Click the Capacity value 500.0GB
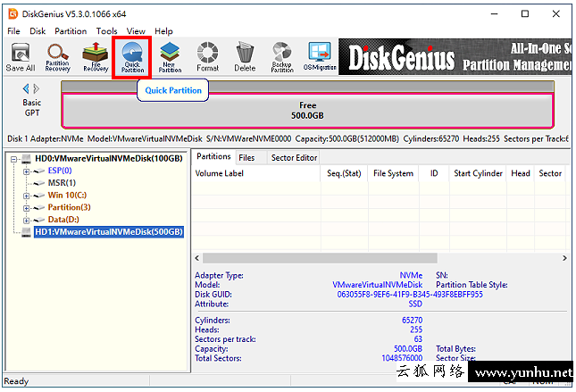The width and height of the screenshot is (576, 392). coord(408,348)
